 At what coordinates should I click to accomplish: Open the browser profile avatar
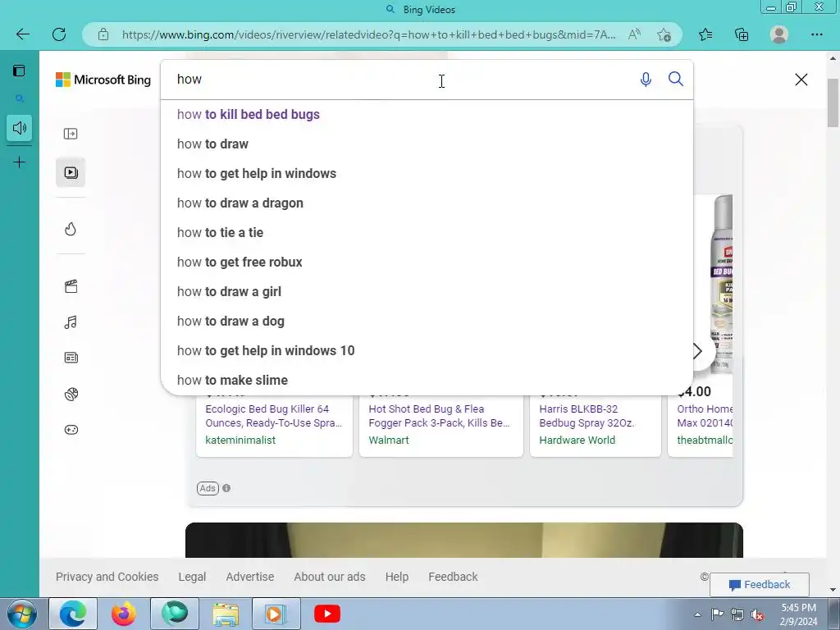coord(779,34)
